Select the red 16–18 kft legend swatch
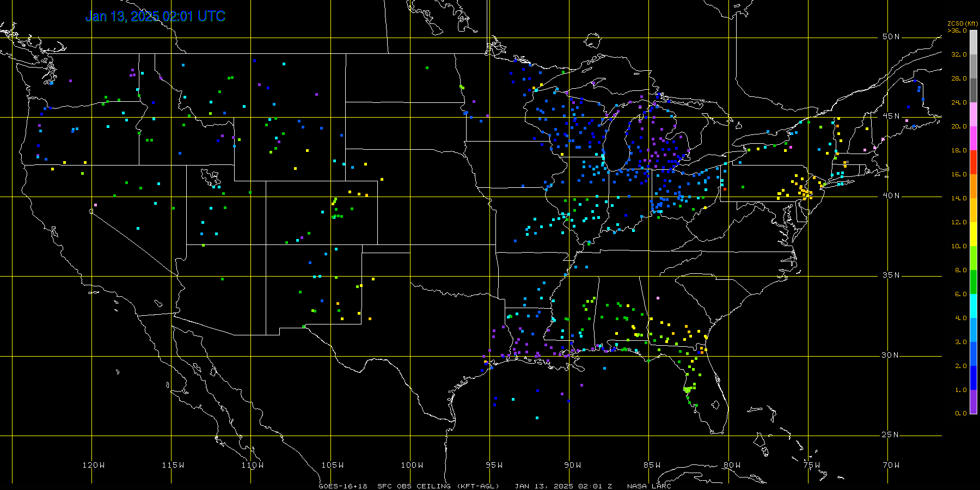 tap(973, 162)
